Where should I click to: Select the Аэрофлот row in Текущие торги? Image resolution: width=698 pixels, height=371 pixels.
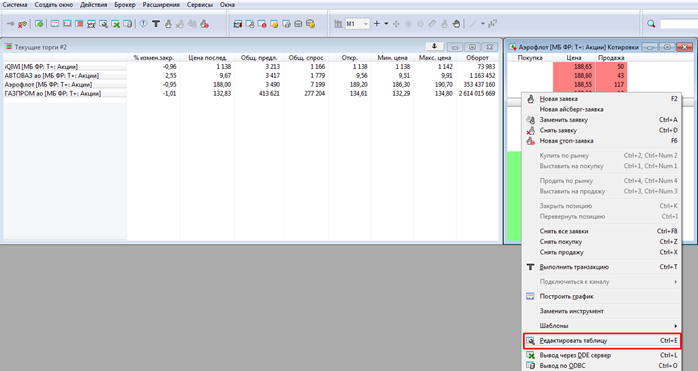tap(250, 85)
